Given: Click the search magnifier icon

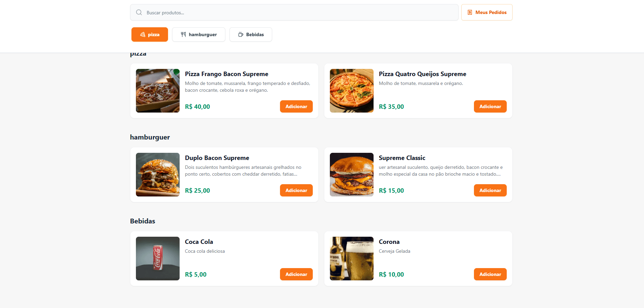Looking at the screenshot, I should tap(139, 13).
